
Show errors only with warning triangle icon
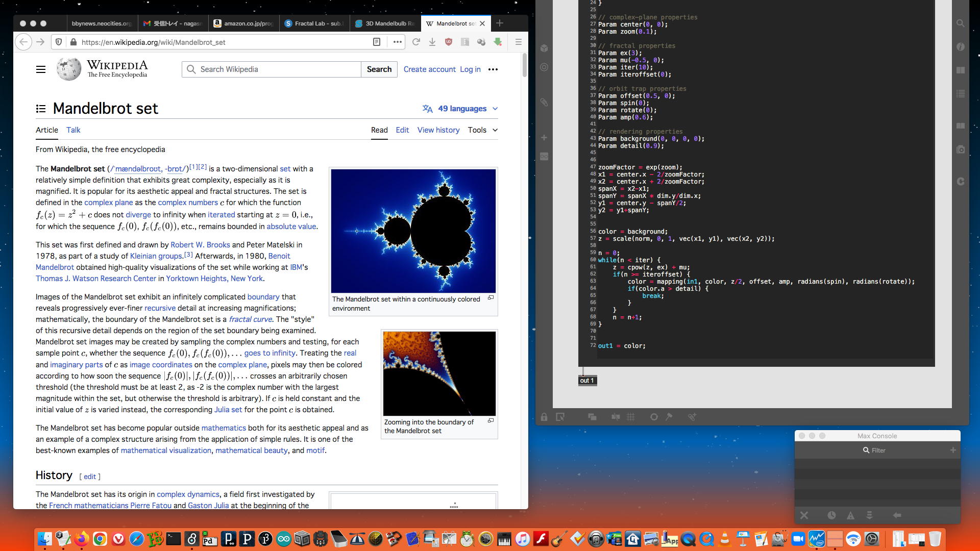850,515
